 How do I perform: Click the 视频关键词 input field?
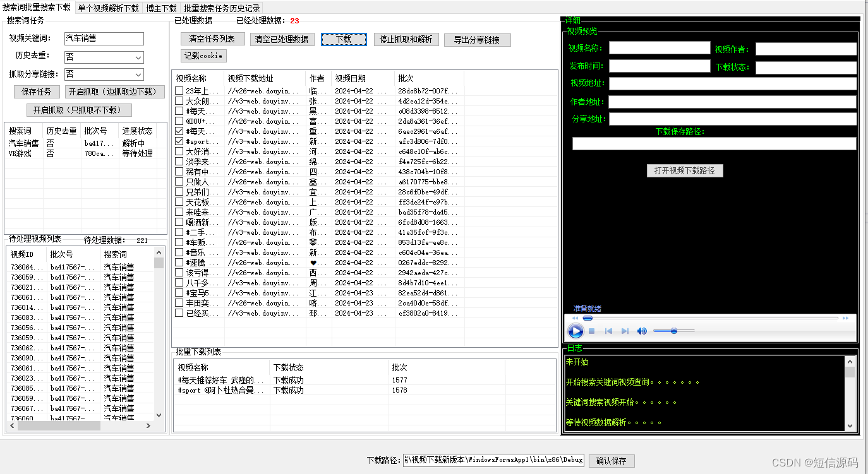coord(104,39)
